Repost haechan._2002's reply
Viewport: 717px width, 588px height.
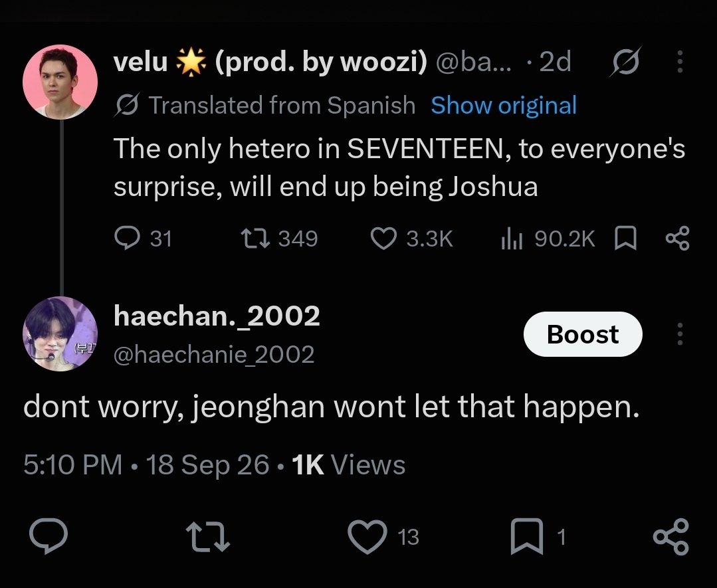(x=208, y=538)
